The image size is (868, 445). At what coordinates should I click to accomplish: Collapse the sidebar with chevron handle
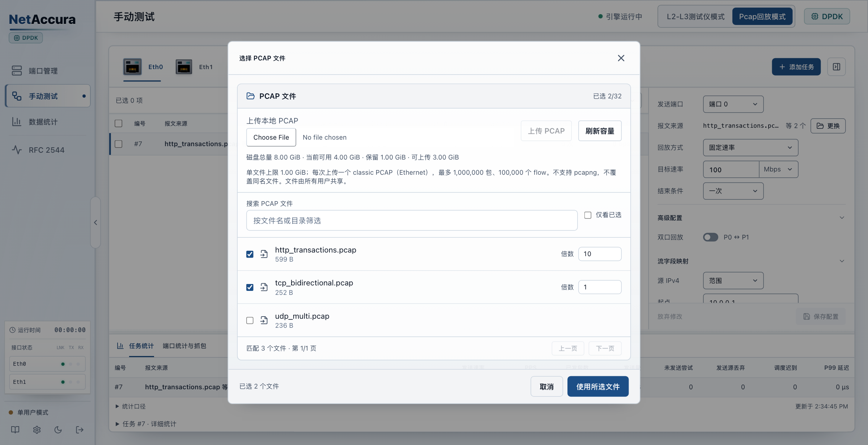95,223
